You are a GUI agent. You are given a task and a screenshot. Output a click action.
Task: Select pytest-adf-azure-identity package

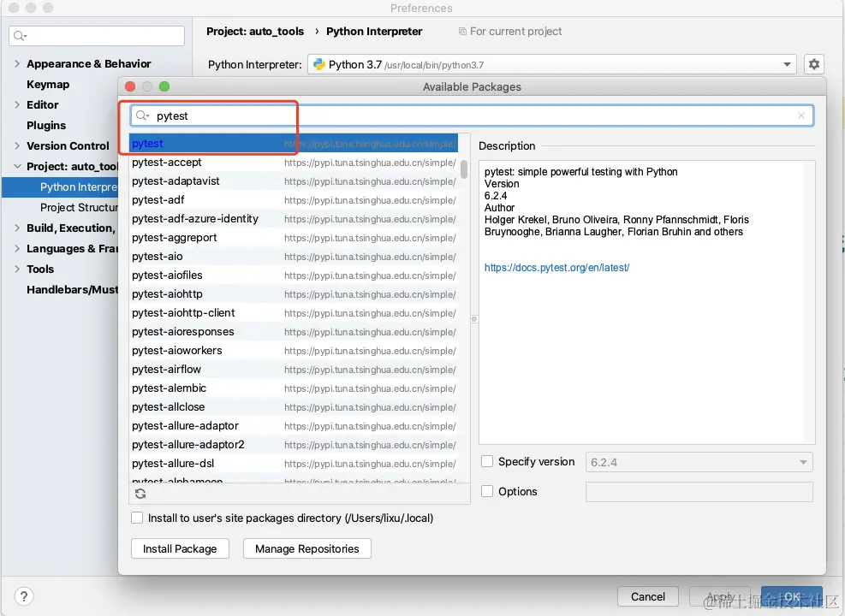(x=294, y=219)
